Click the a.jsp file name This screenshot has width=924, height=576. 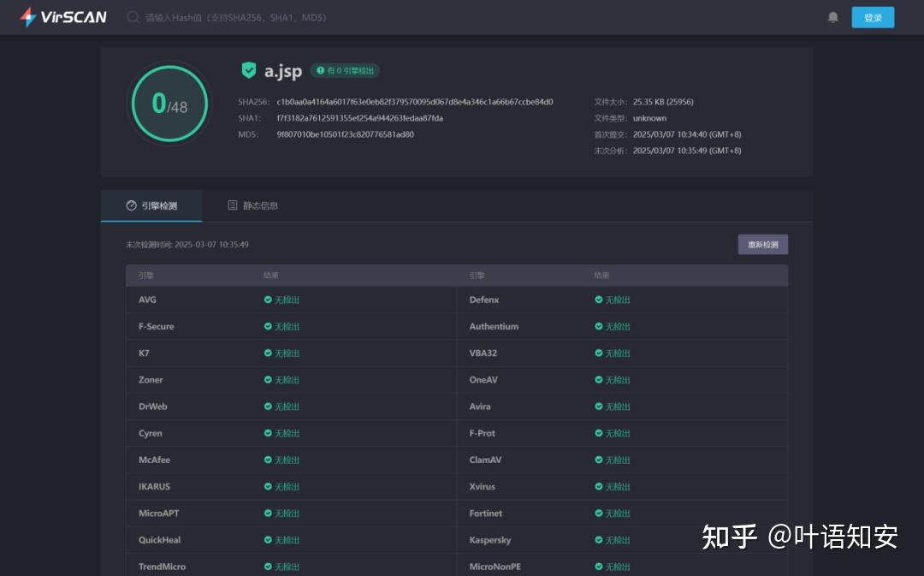[x=283, y=71]
